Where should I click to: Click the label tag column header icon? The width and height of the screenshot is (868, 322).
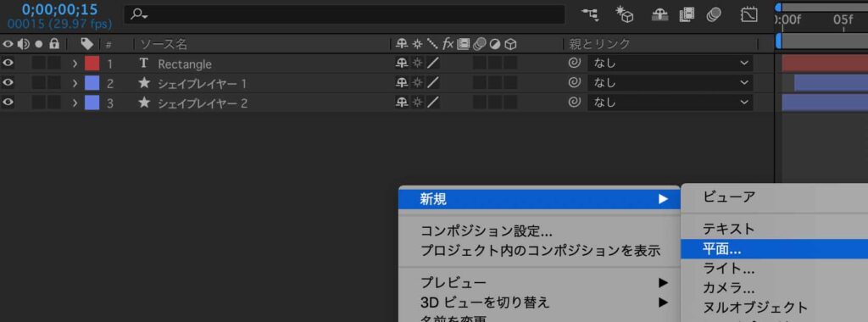point(87,44)
